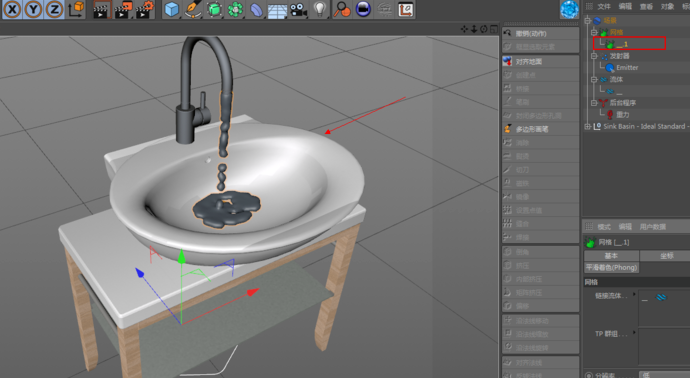
Task: Switch the coordinate system icon
Action: [77, 9]
